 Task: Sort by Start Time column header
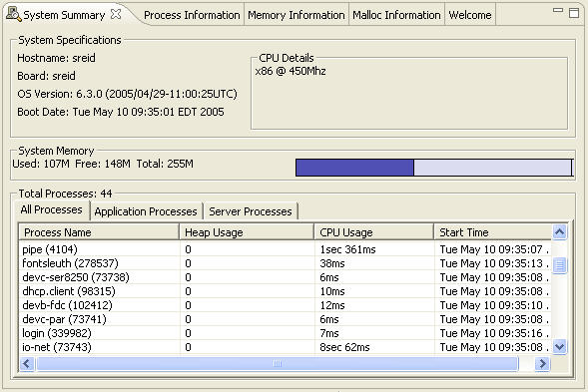point(493,232)
